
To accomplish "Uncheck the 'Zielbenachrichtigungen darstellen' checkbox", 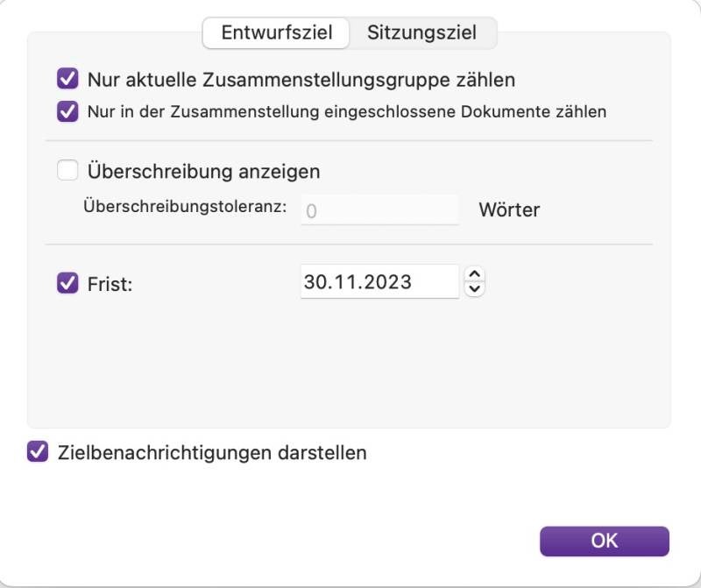I will tap(38, 452).
